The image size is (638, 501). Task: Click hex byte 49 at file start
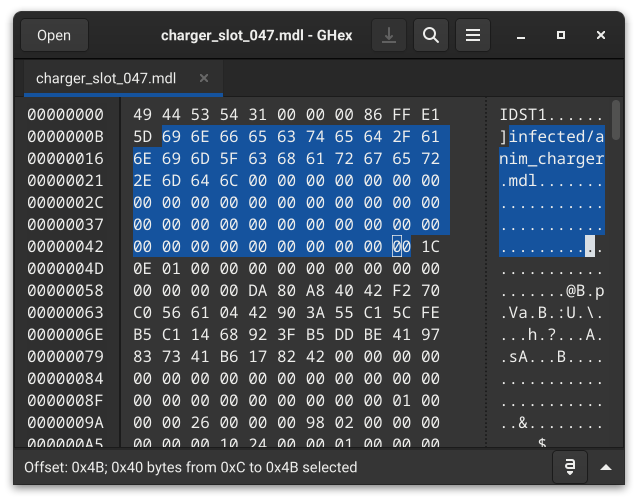[143, 115]
